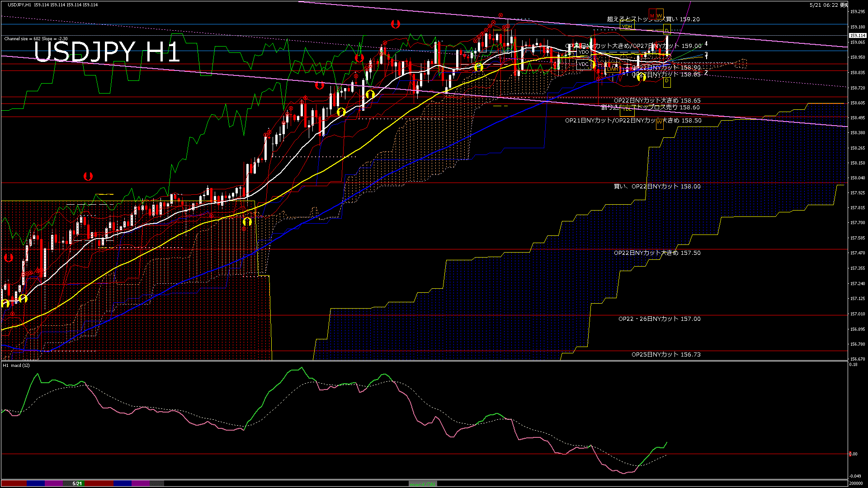Select the OP25日NYカット 156.73 label
The width and height of the screenshot is (868, 488).
(666, 355)
